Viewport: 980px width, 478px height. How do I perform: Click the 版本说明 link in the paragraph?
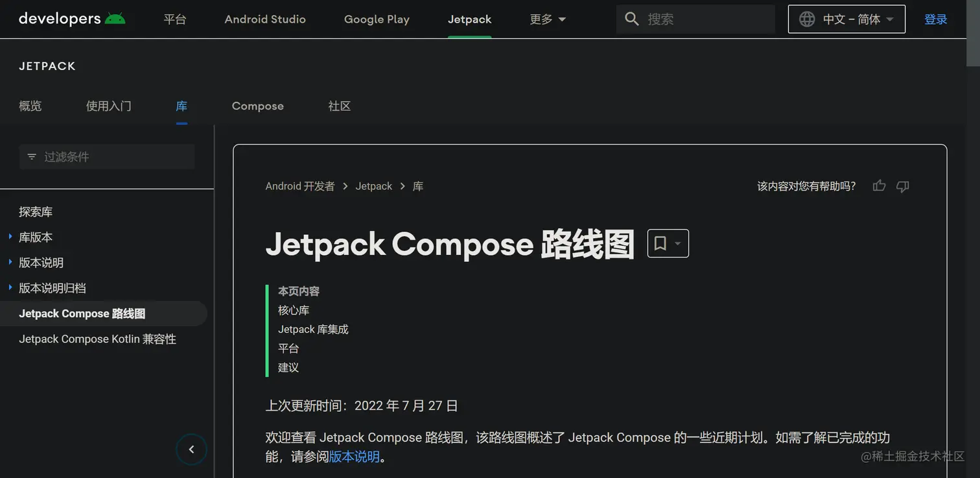pos(355,457)
